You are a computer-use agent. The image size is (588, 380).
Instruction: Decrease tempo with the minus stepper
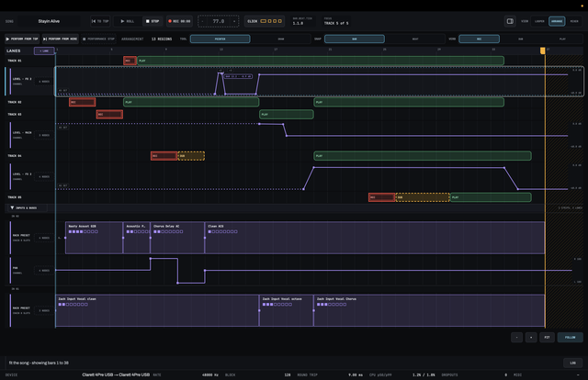click(202, 21)
